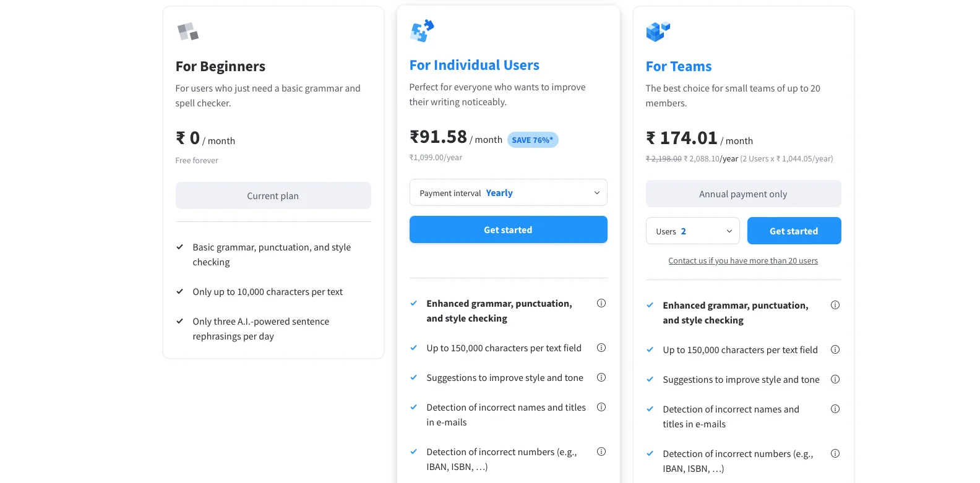Show info for Teams enhanced grammar checking
The image size is (980, 483).
point(835,305)
